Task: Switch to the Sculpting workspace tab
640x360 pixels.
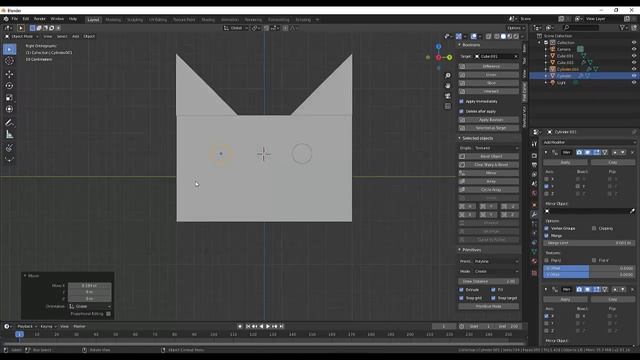Action: coord(135,20)
